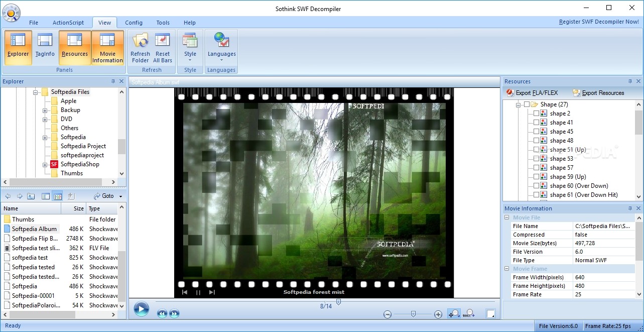
Task: Check the Shape (27) folder checkbox
Action: coord(527,104)
